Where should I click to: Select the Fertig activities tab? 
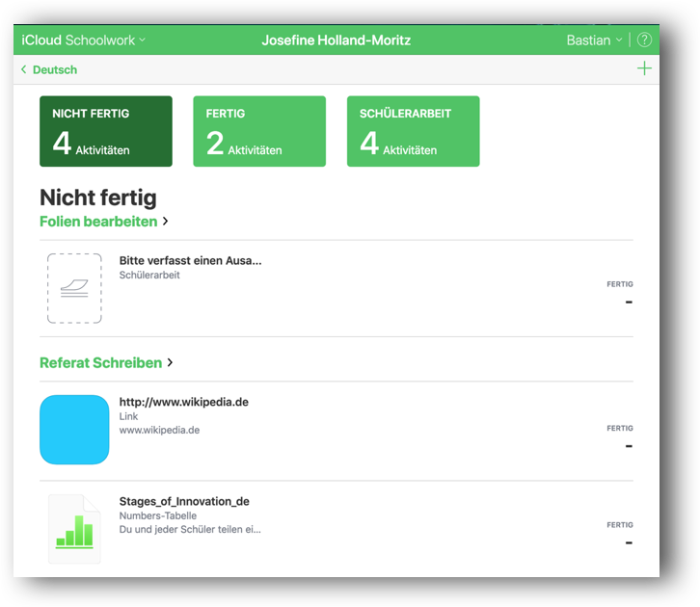click(x=259, y=131)
